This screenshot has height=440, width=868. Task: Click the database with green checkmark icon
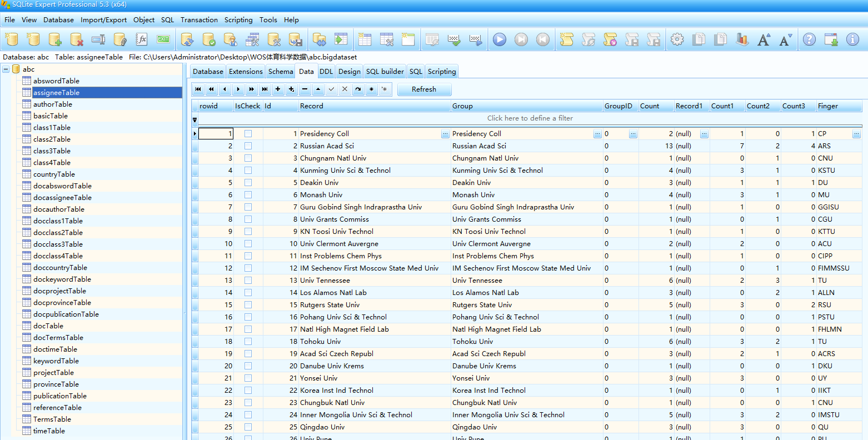click(x=209, y=39)
